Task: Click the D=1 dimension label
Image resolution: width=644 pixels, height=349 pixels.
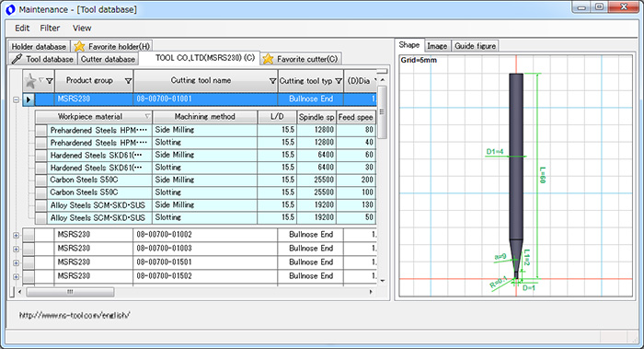Action: coord(529,287)
